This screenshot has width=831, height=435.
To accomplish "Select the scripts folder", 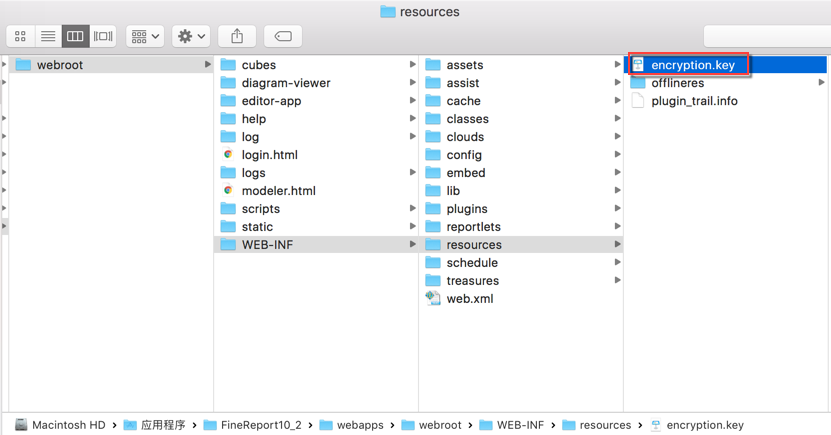I will (316, 209).
